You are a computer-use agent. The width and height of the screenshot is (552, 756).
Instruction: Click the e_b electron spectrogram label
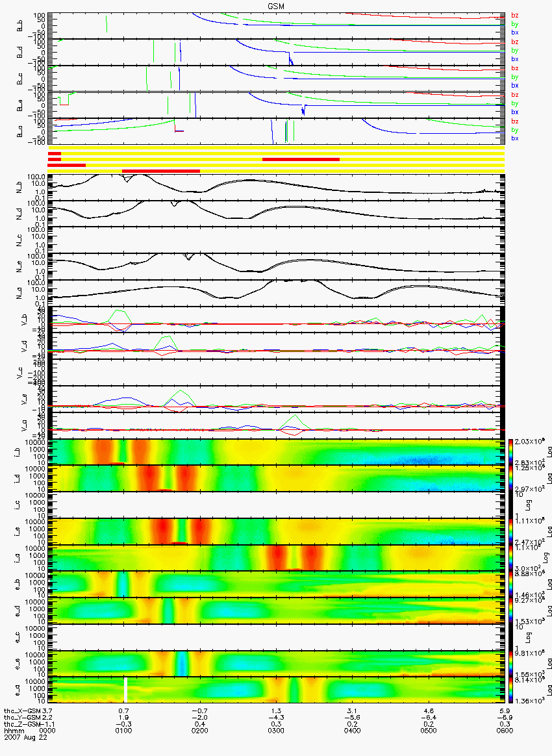click(x=18, y=585)
